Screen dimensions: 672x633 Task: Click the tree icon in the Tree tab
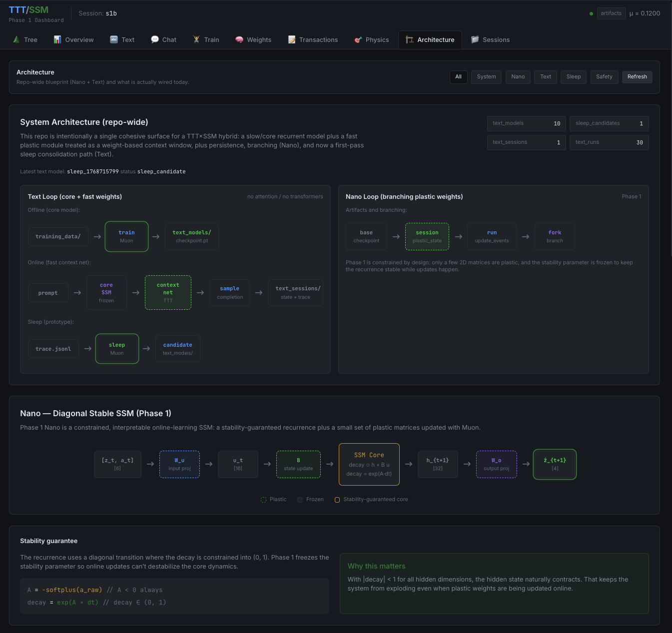coord(16,39)
